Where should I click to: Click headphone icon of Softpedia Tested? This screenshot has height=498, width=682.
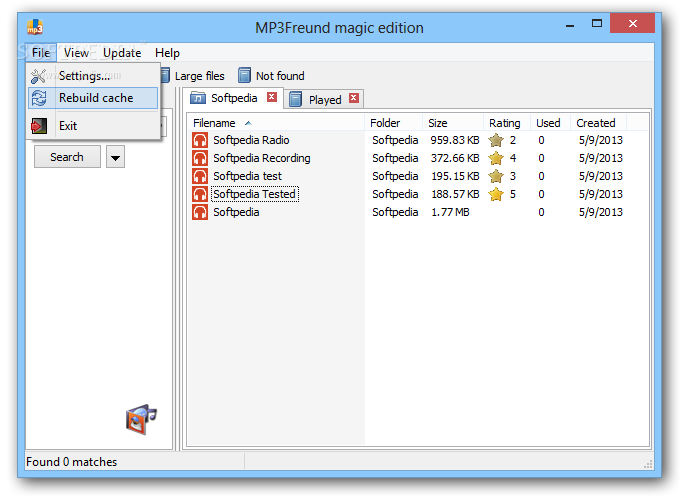[200, 194]
